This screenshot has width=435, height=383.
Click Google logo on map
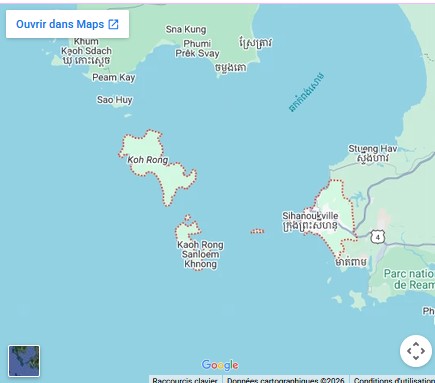point(220,365)
